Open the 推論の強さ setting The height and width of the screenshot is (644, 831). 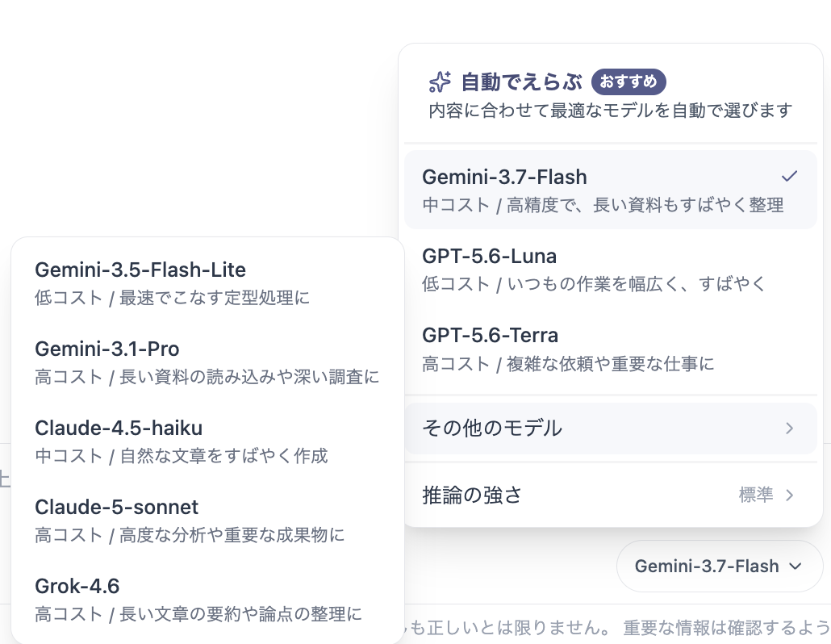pos(611,495)
